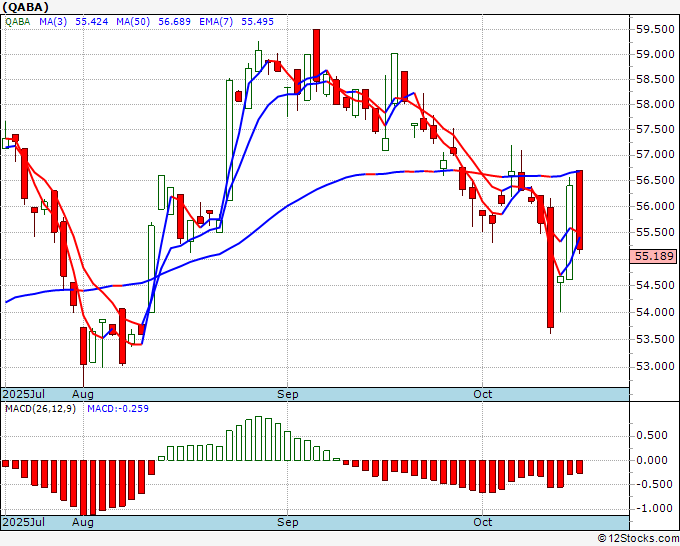Click the (QABA) chart title
680x546 pixels.
click(x=25, y=7)
